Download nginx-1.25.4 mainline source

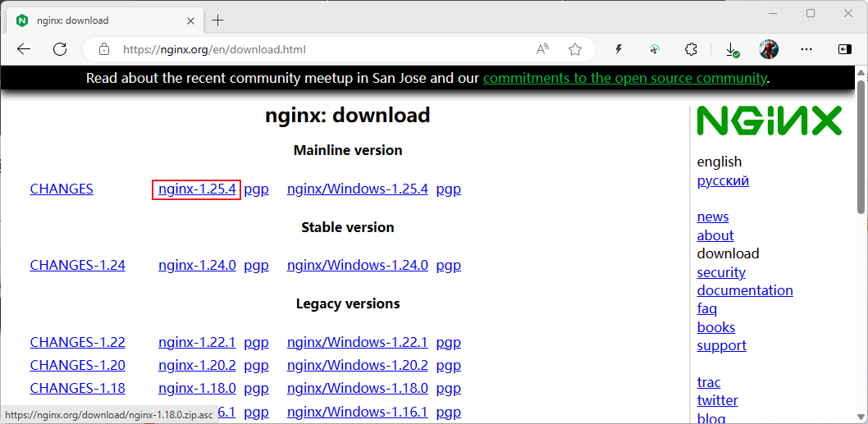coord(197,189)
